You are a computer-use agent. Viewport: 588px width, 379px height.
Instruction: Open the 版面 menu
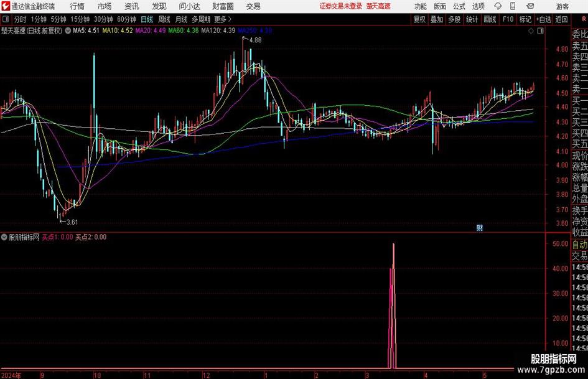[x=440, y=6]
